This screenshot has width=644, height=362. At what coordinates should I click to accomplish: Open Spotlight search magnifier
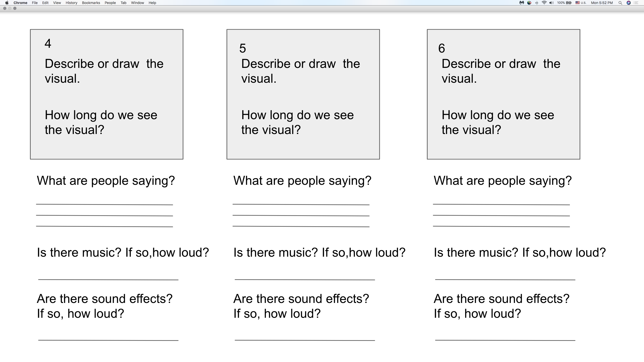[620, 3]
